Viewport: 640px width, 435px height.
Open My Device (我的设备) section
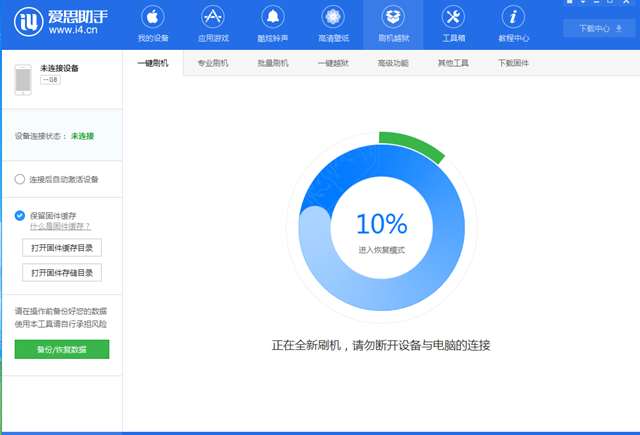pos(152,24)
